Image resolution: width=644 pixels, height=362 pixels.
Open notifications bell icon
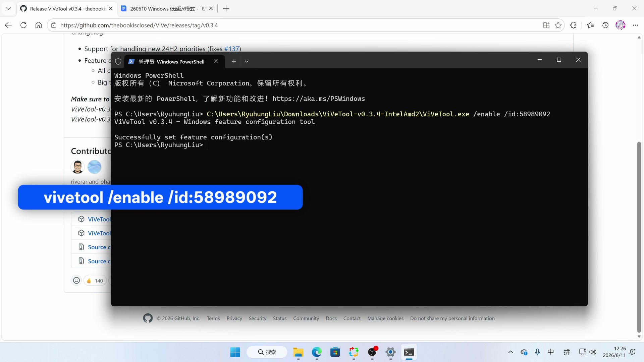pyautogui.click(x=633, y=352)
